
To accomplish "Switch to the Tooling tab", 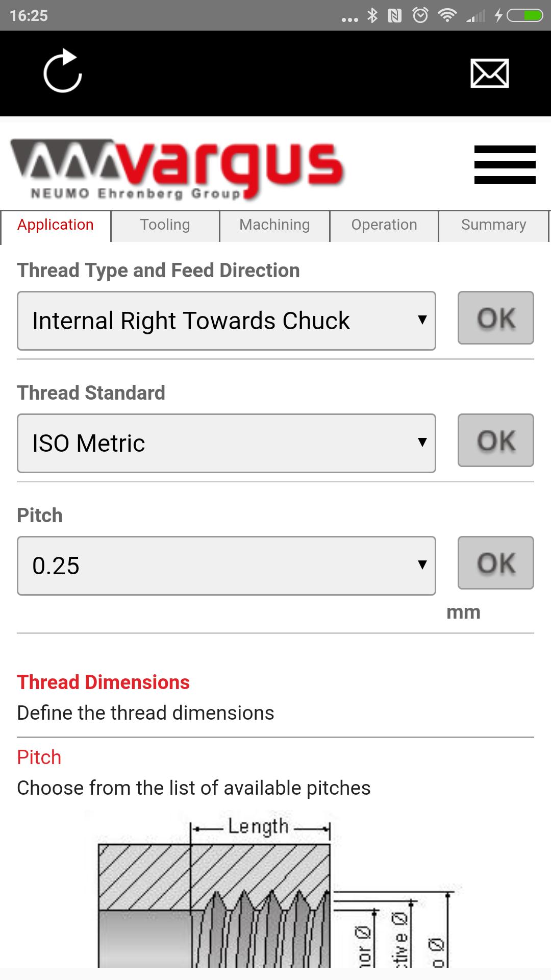I will [x=165, y=226].
